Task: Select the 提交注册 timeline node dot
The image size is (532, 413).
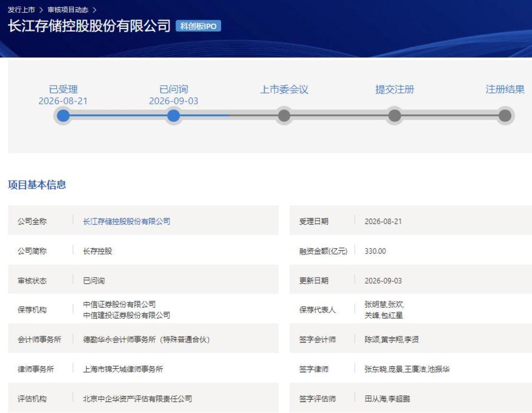Action: (x=394, y=116)
